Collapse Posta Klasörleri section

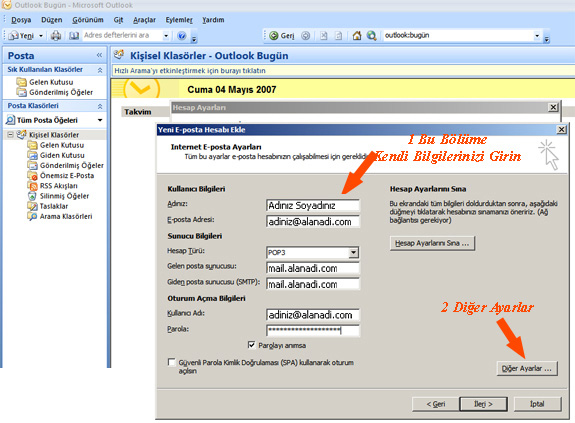tap(100, 106)
